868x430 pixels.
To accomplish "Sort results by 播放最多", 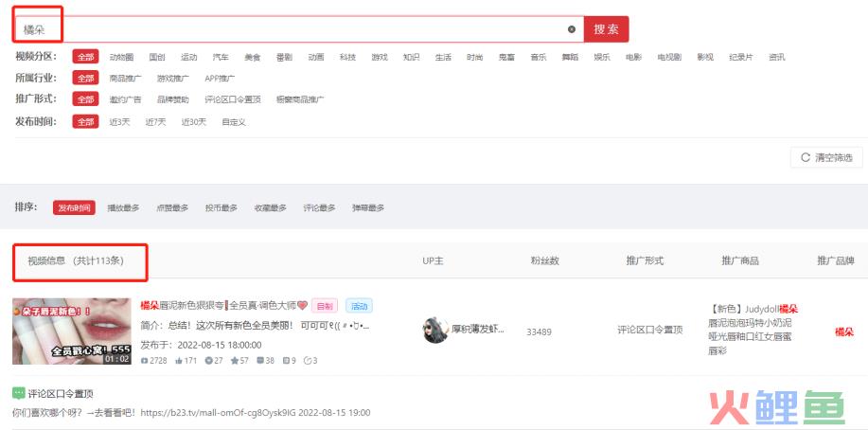I will (123, 207).
